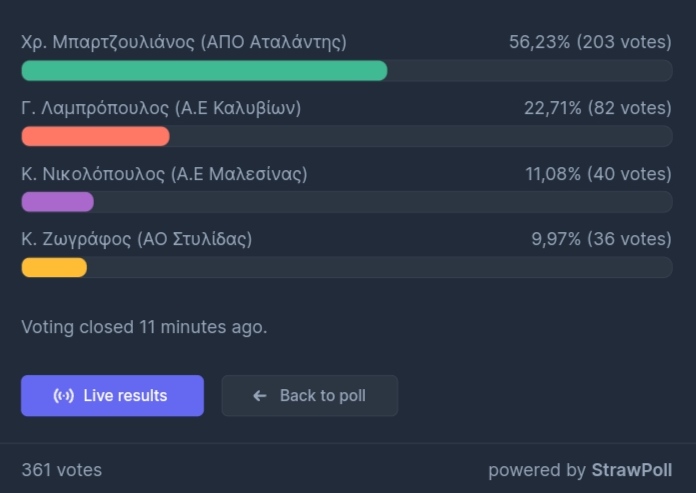This screenshot has height=493, width=696.
Task: Click the 9,97% (36 votes) result text
Action: pos(601,239)
